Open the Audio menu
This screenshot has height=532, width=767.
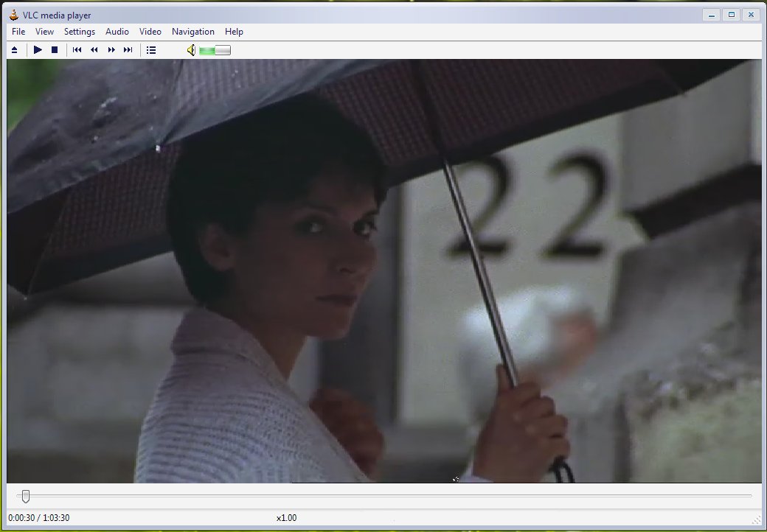[x=117, y=31]
